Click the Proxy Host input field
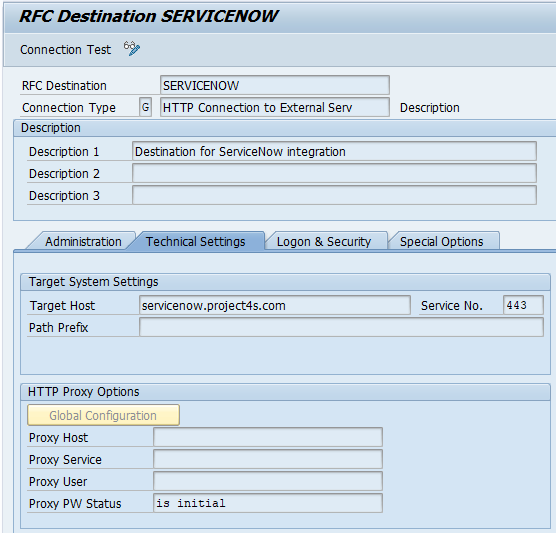The image size is (556, 533). [268, 437]
